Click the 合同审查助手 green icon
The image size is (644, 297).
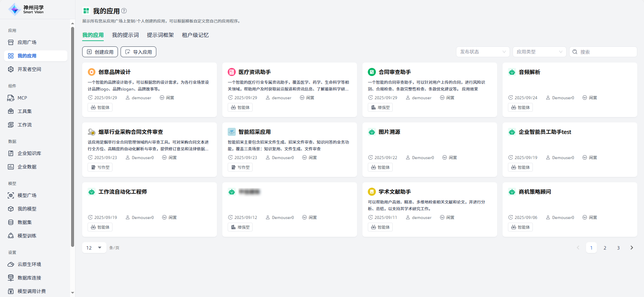coord(372,72)
